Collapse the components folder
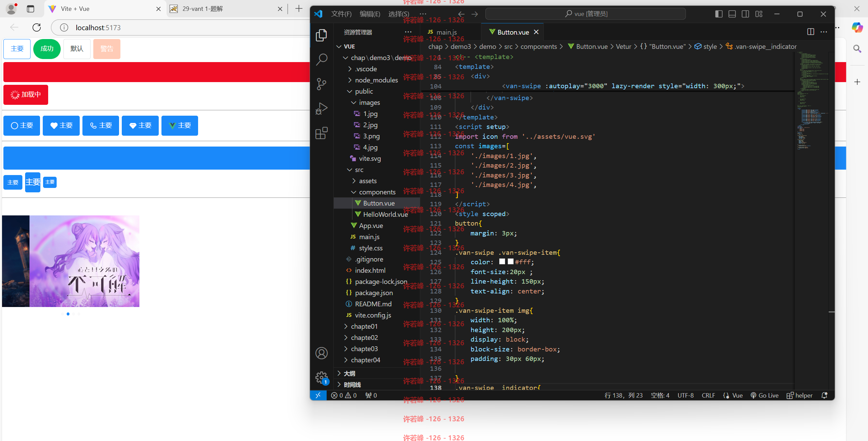 pos(377,192)
